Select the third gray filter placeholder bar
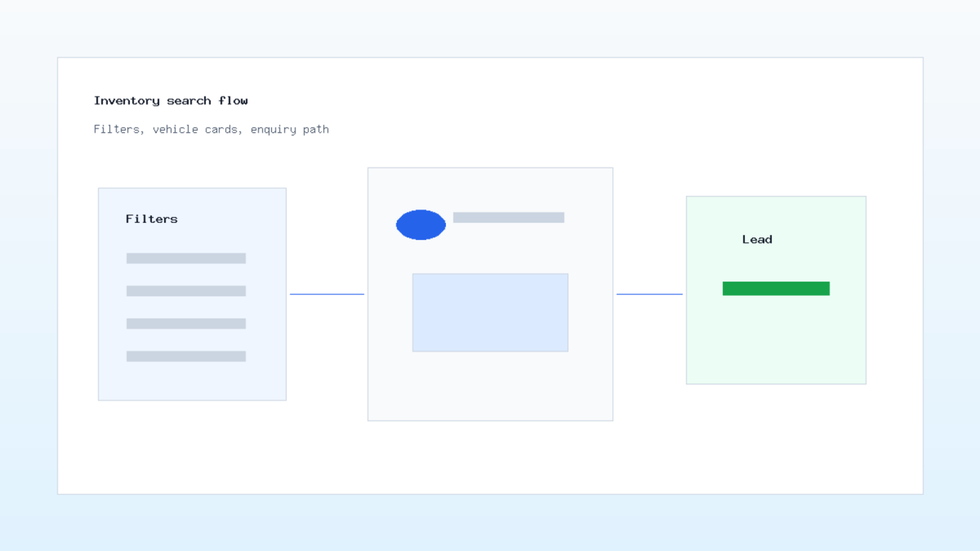The image size is (980, 551). tap(186, 323)
